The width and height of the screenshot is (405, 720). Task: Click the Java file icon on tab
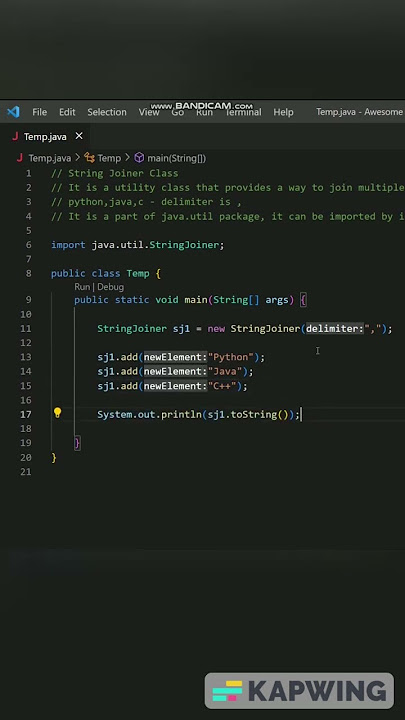(15, 136)
